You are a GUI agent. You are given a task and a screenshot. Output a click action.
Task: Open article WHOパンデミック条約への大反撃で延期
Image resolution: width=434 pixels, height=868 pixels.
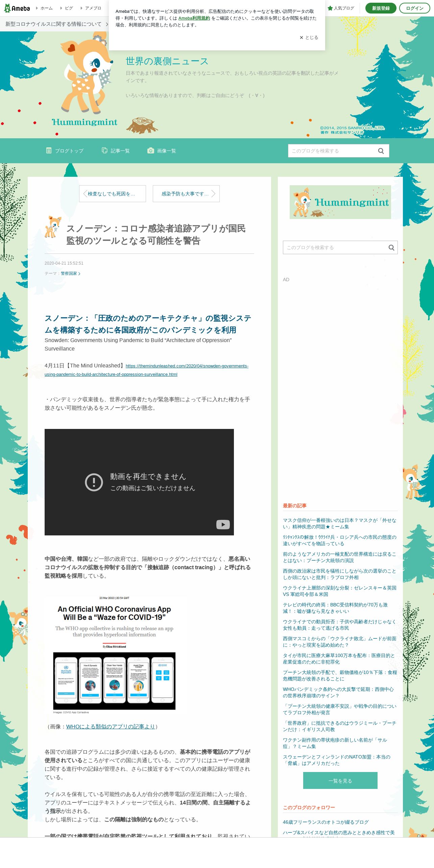coord(338,693)
